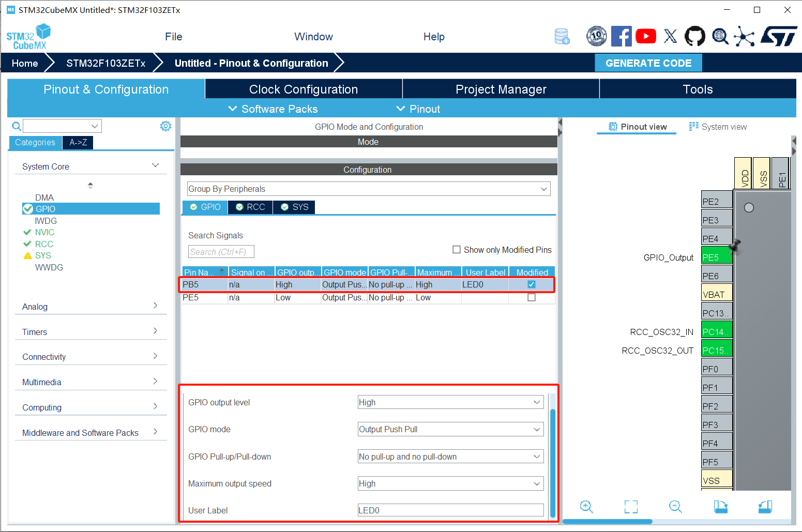Image resolution: width=802 pixels, height=532 pixels.
Task: Click the Search Signals input field
Action: (x=221, y=252)
